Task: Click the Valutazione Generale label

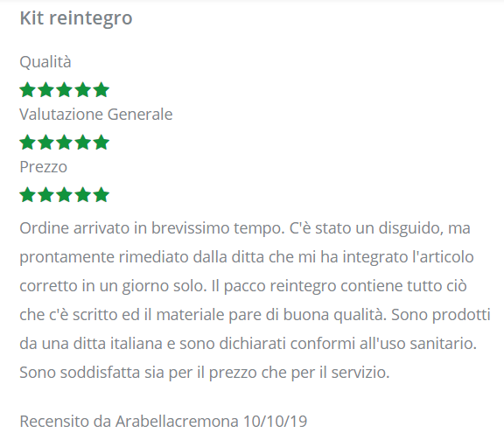Action: [96, 115]
